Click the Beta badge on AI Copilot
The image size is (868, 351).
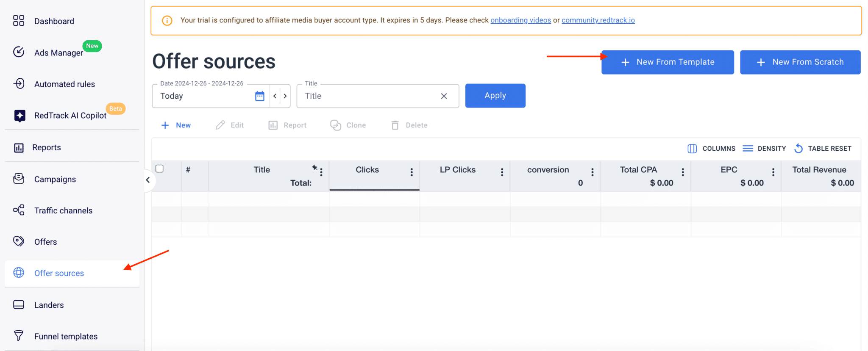(x=115, y=109)
